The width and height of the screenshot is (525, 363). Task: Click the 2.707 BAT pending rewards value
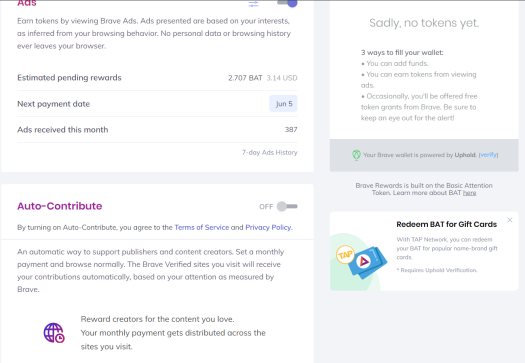[245, 78]
